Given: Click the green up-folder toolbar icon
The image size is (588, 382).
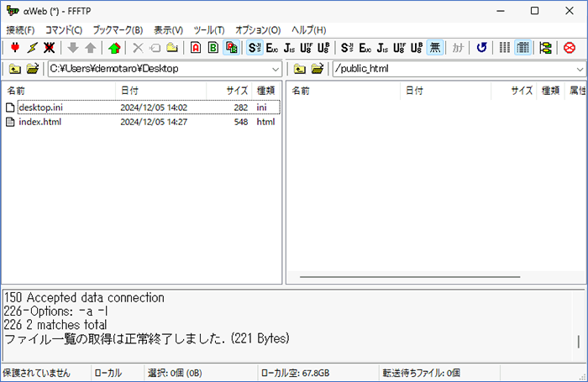Looking at the screenshot, I should (114, 48).
